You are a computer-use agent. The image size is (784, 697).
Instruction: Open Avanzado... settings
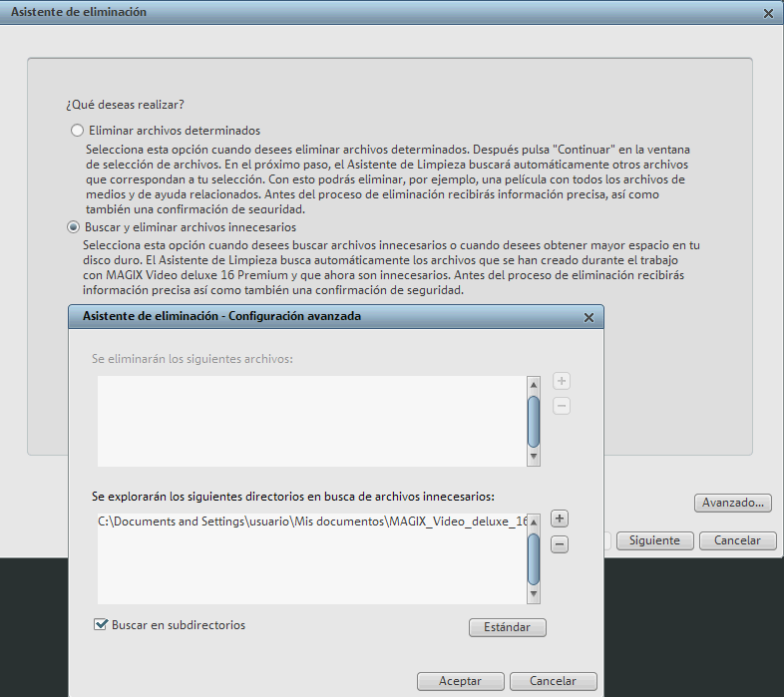click(x=732, y=504)
